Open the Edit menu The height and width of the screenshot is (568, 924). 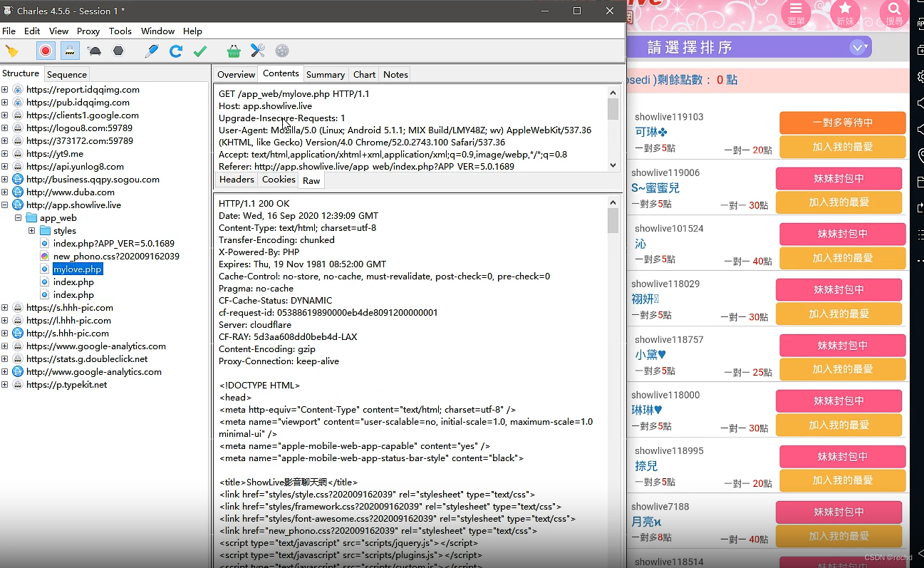pyautogui.click(x=32, y=31)
